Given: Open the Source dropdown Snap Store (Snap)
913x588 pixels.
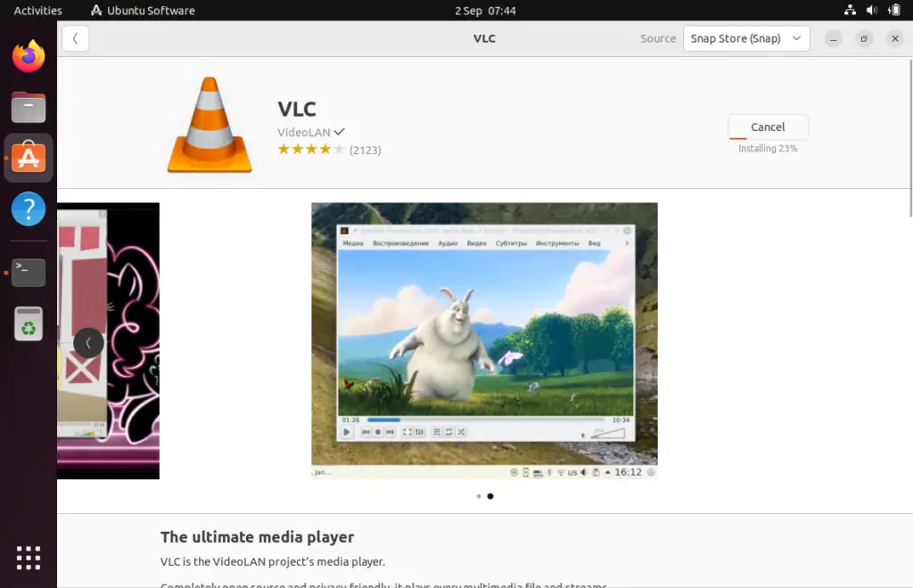Looking at the screenshot, I should tap(746, 38).
